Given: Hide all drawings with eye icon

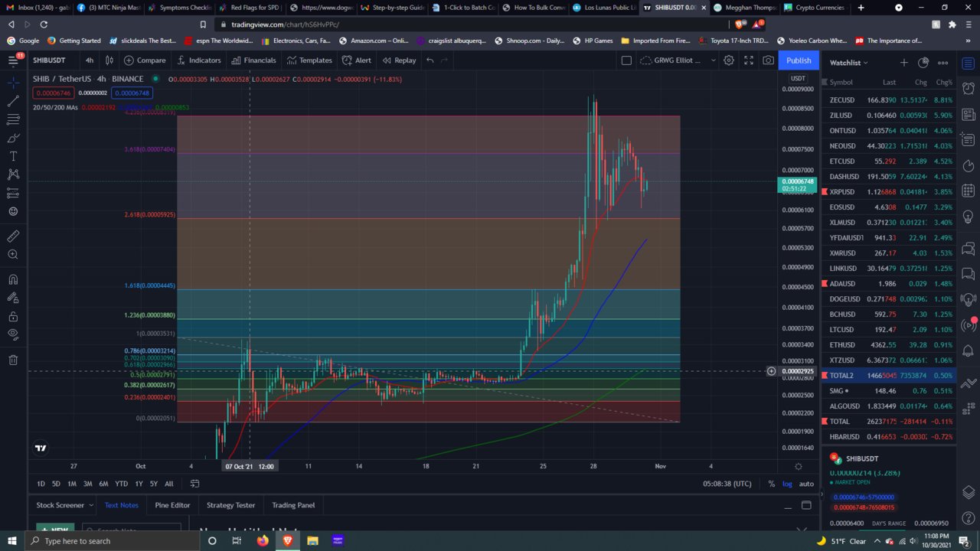Looking at the screenshot, I should click(x=13, y=334).
